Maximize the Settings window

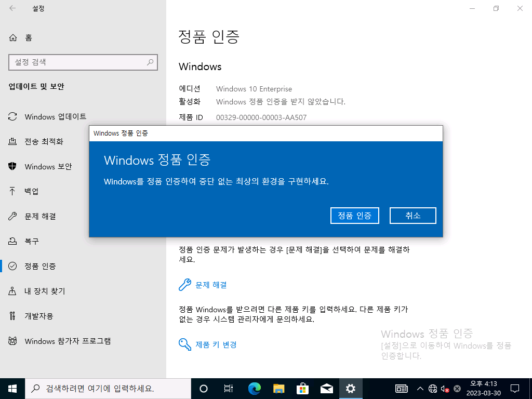point(496,8)
